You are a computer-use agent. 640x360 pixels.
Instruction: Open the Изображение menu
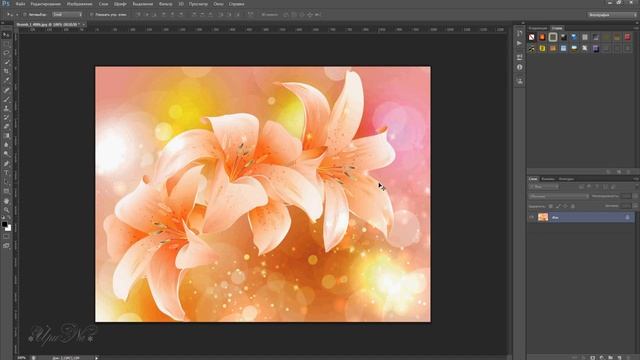pyautogui.click(x=80, y=4)
